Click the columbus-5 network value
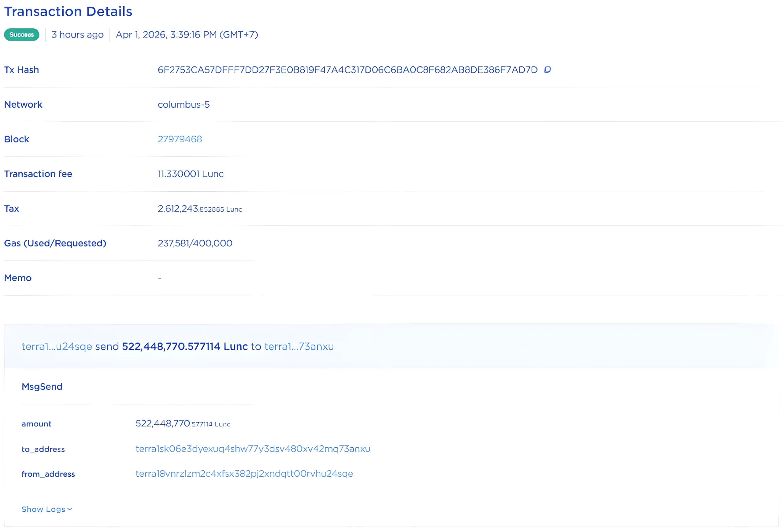This screenshot has width=783, height=532. click(x=183, y=105)
